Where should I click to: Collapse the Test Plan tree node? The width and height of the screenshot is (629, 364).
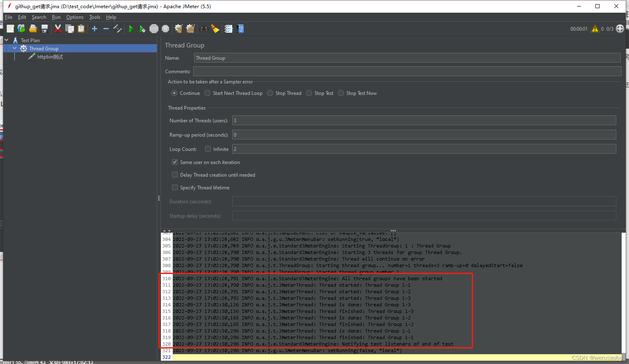[6, 40]
